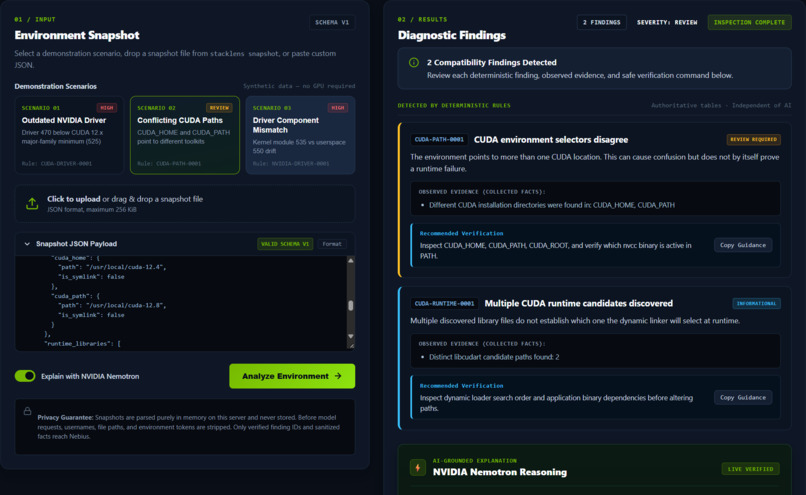The height and width of the screenshot is (495, 806).
Task: Click the CUDA-RUNTIME-0001 rule ID tag
Action: (444, 303)
